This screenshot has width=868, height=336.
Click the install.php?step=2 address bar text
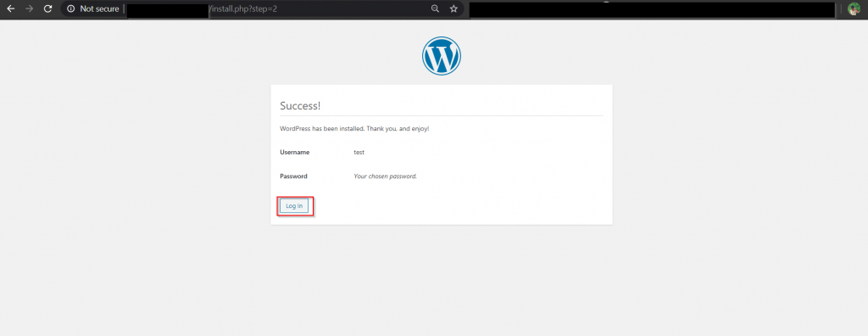pyautogui.click(x=243, y=8)
